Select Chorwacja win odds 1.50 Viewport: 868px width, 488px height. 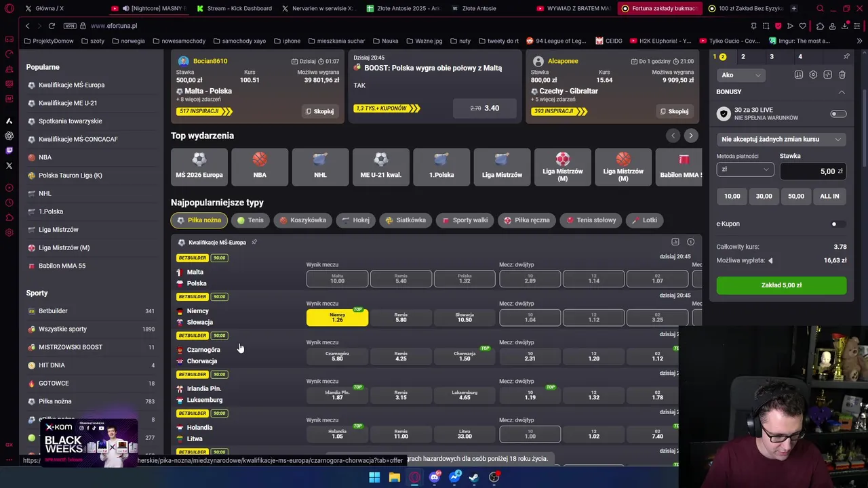pyautogui.click(x=465, y=356)
